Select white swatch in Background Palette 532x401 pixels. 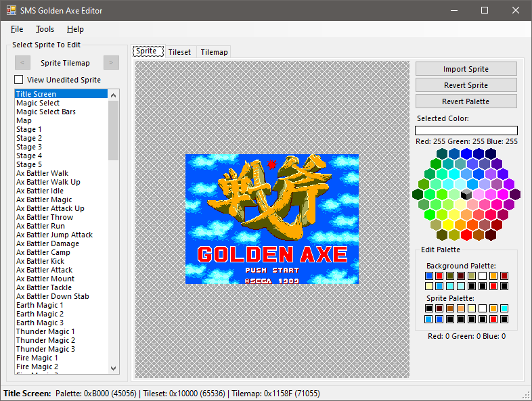click(483, 276)
